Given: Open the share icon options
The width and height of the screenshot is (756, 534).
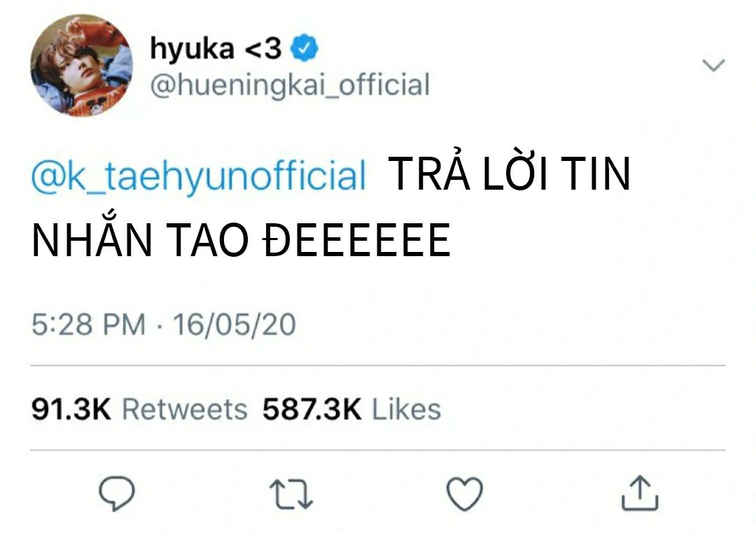Looking at the screenshot, I should (640, 494).
